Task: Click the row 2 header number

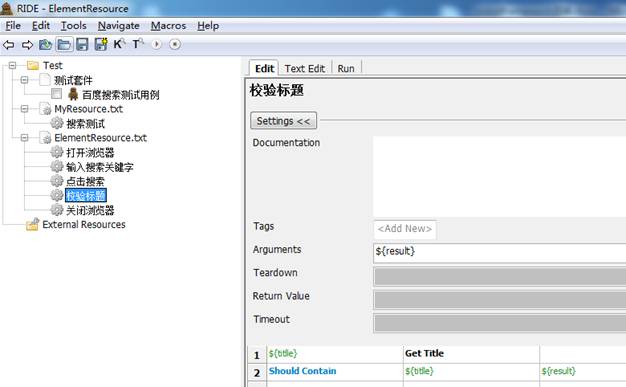Action: pyautogui.click(x=257, y=372)
